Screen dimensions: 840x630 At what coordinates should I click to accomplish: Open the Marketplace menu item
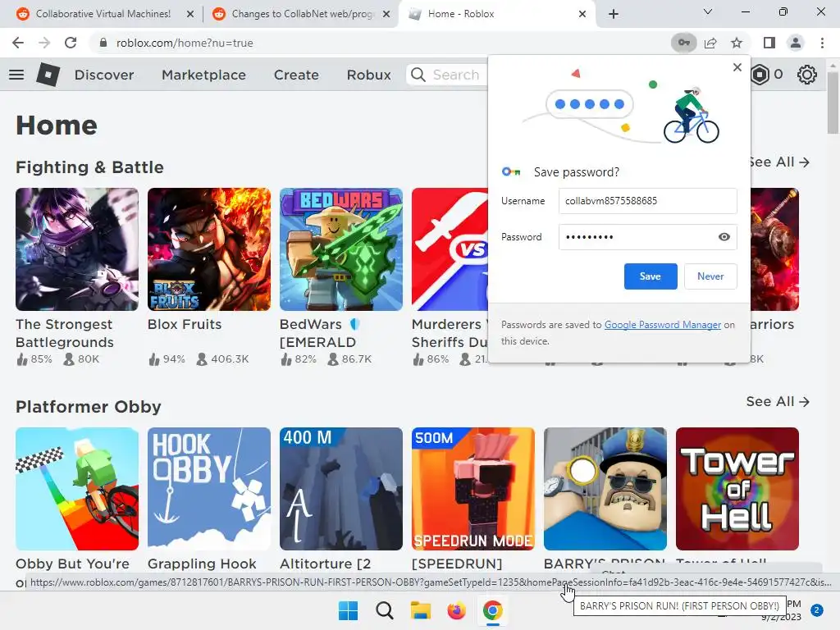point(203,75)
